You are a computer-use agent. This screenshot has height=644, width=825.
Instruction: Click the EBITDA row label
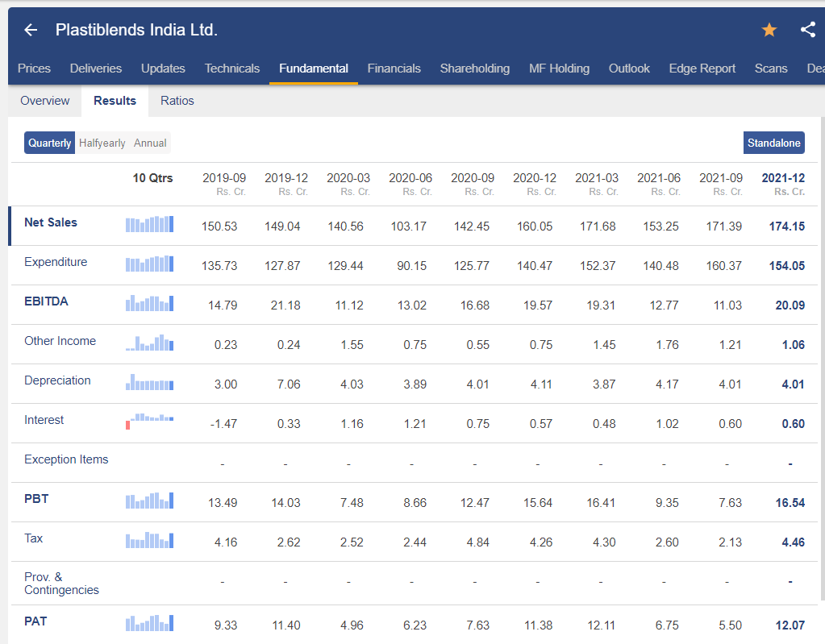pyautogui.click(x=46, y=301)
